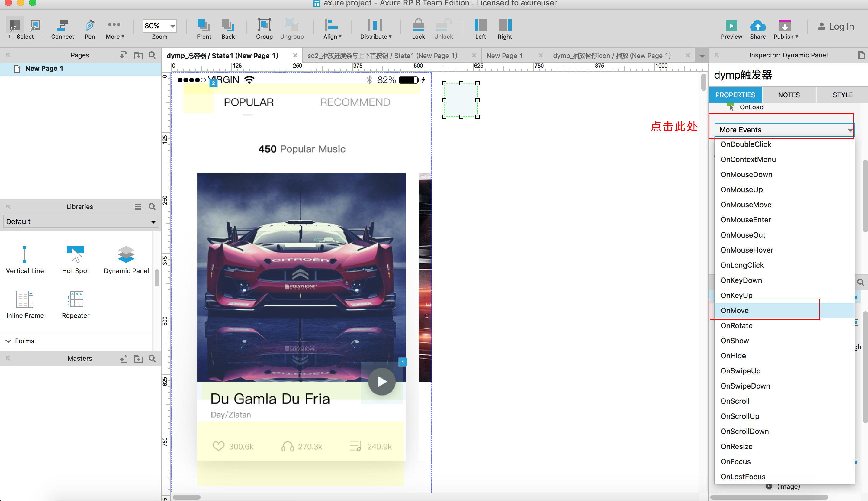Screen dimensions: 868x501
Task: Search masters with the magnifier icon
Action: tap(152, 359)
